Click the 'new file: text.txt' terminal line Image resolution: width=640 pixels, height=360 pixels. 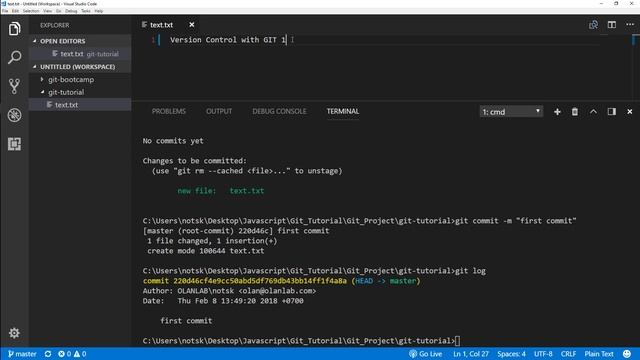coord(220,191)
